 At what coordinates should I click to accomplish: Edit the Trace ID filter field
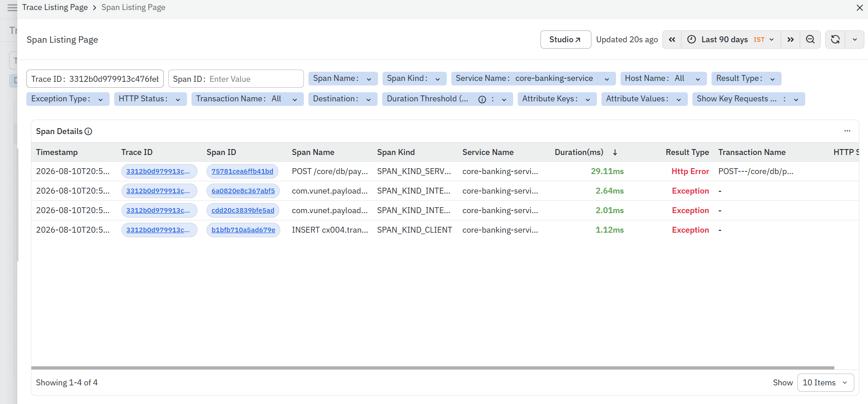[x=95, y=79]
